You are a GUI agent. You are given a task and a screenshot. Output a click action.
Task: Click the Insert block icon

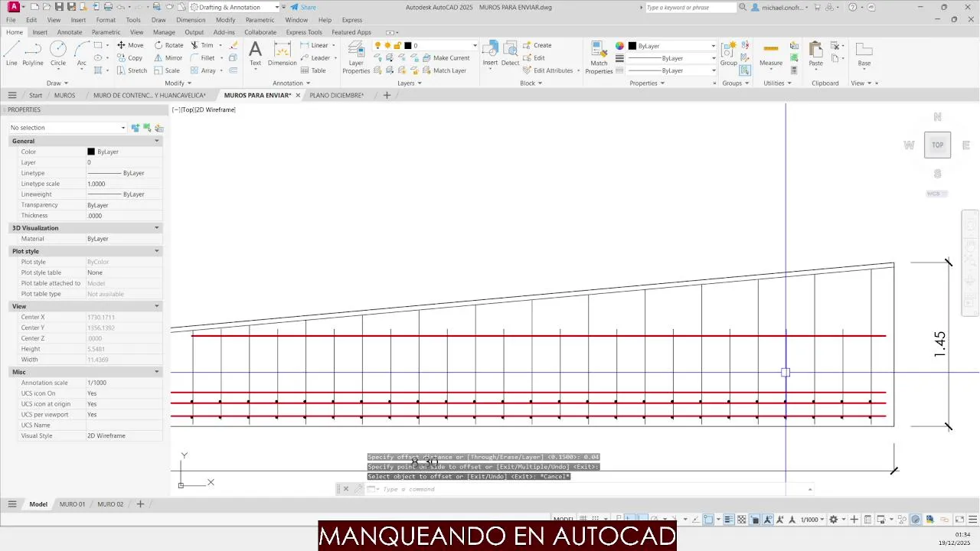pyautogui.click(x=490, y=52)
